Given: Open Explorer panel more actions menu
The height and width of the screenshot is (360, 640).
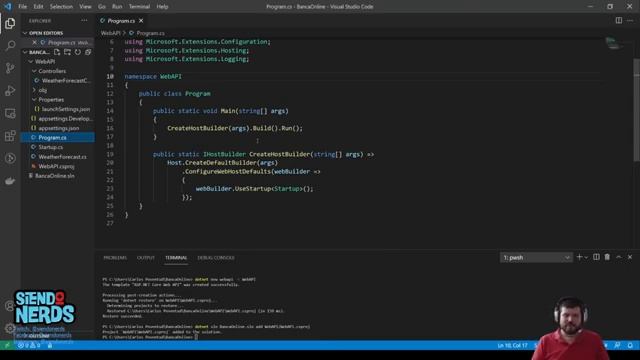Looking at the screenshot, I should click(x=84, y=20).
